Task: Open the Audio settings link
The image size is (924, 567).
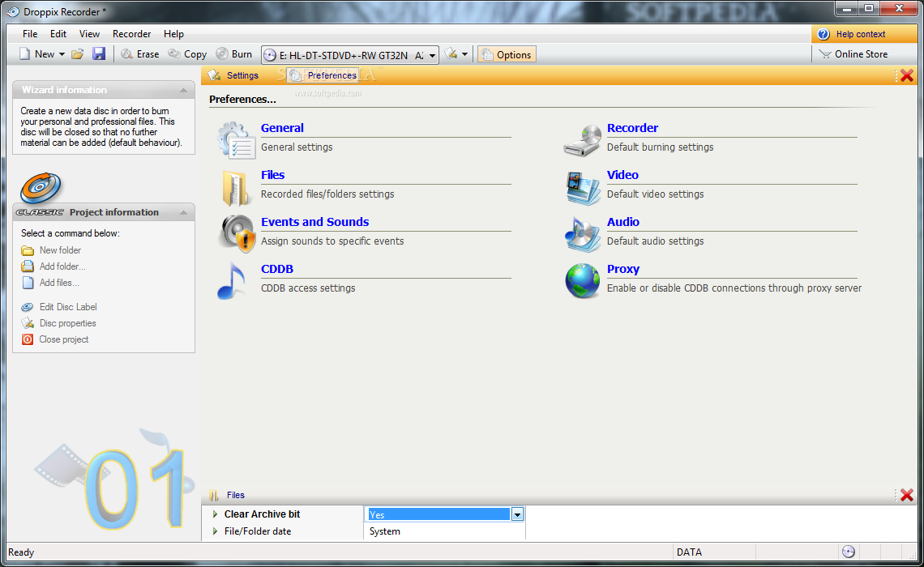Action: (x=622, y=222)
